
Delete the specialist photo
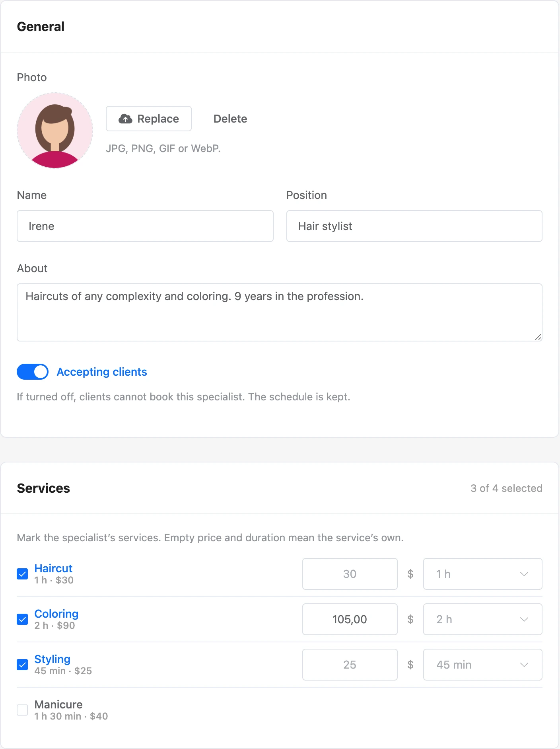tap(230, 119)
